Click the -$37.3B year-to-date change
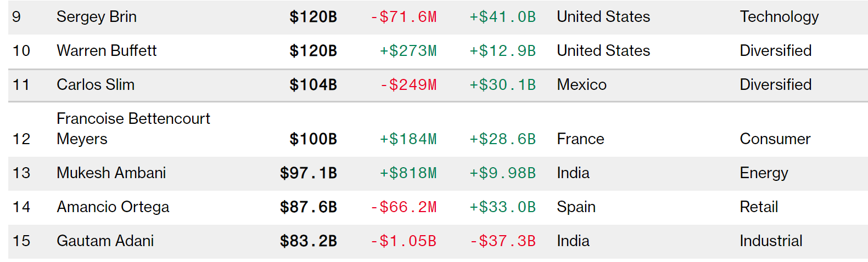 503,241
